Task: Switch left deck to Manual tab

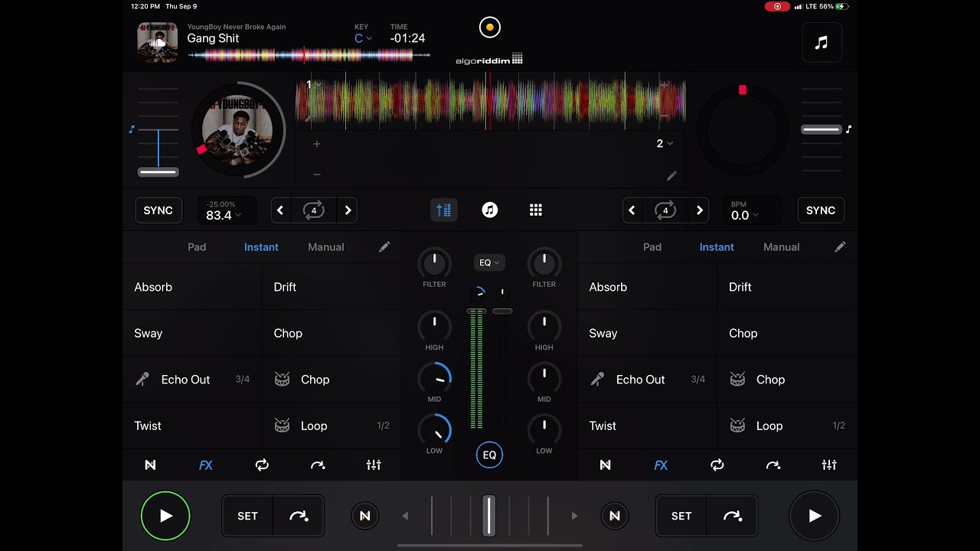Action: pyautogui.click(x=326, y=247)
